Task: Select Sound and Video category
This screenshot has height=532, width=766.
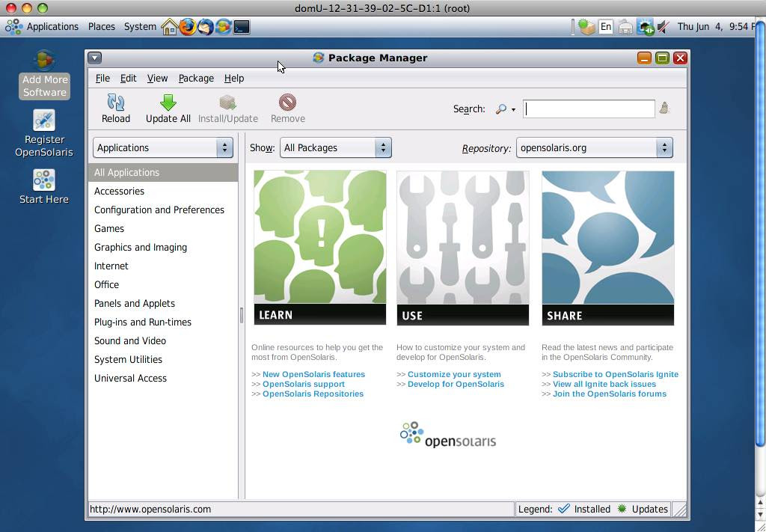Action: click(163, 340)
